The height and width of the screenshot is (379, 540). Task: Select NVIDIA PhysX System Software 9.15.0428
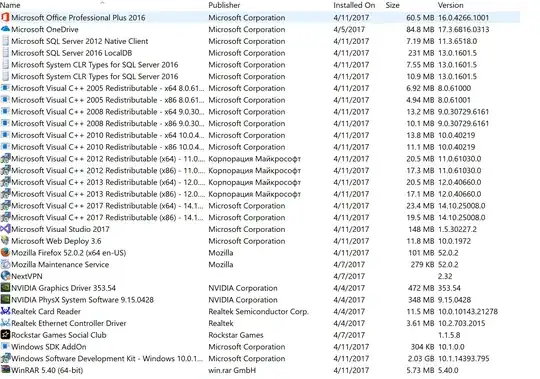(x=82, y=299)
